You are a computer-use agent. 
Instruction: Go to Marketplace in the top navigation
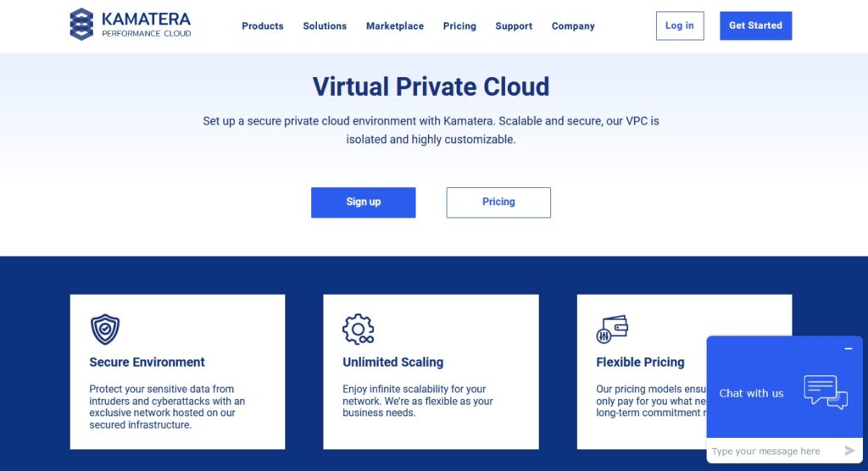395,26
